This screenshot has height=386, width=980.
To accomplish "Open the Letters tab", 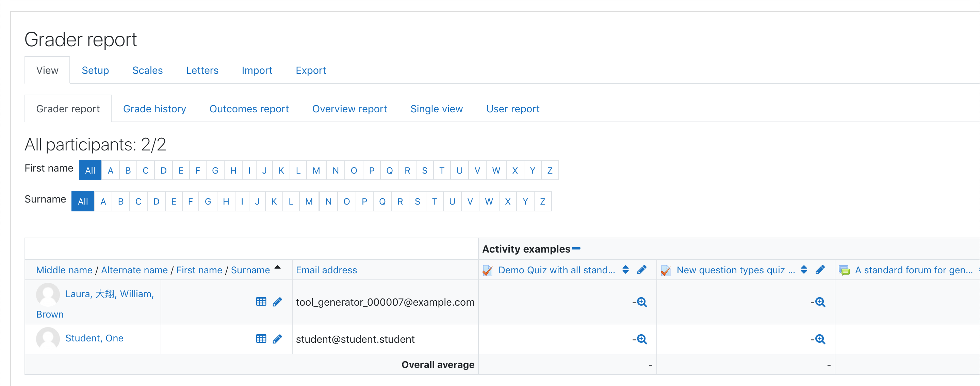I will [x=202, y=70].
